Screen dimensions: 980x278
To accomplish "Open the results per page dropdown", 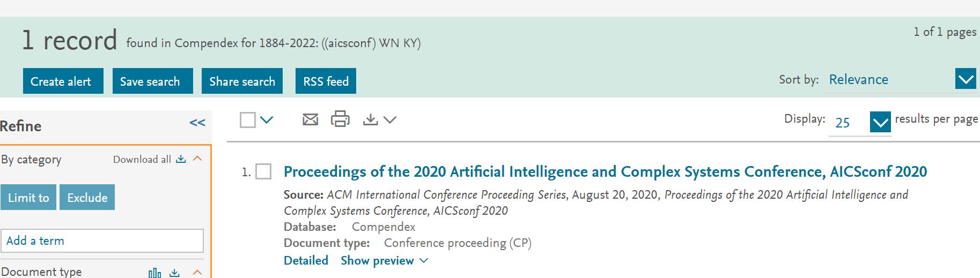I will coord(880,123).
